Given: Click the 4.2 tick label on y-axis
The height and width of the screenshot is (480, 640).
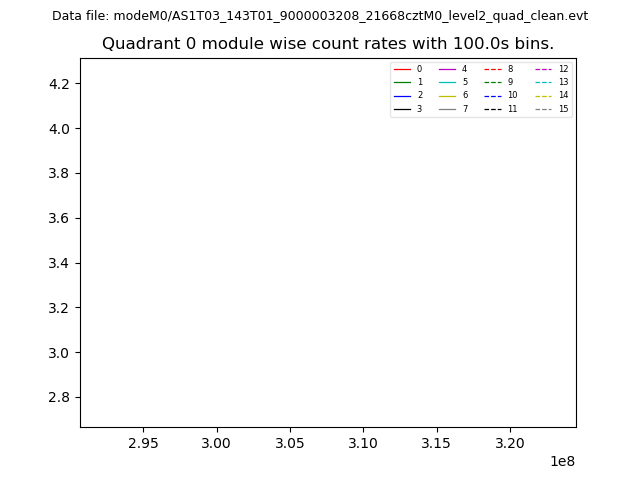Looking at the screenshot, I should point(57,84).
